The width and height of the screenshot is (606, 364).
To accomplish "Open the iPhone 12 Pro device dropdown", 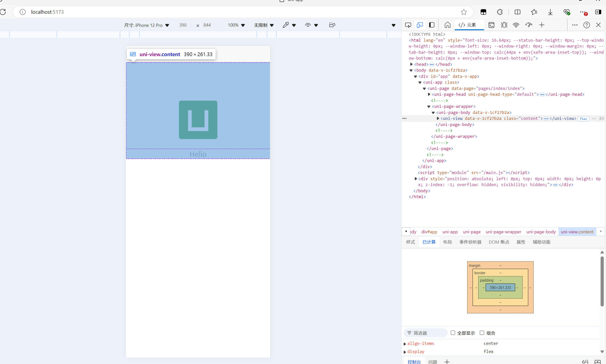I will 147,25.
